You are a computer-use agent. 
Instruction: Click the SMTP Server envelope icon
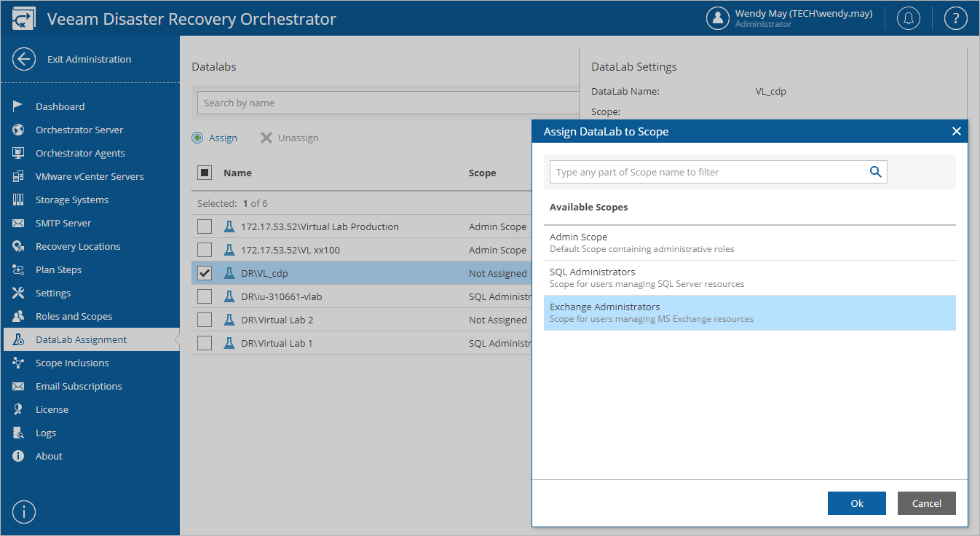[19, 223]
